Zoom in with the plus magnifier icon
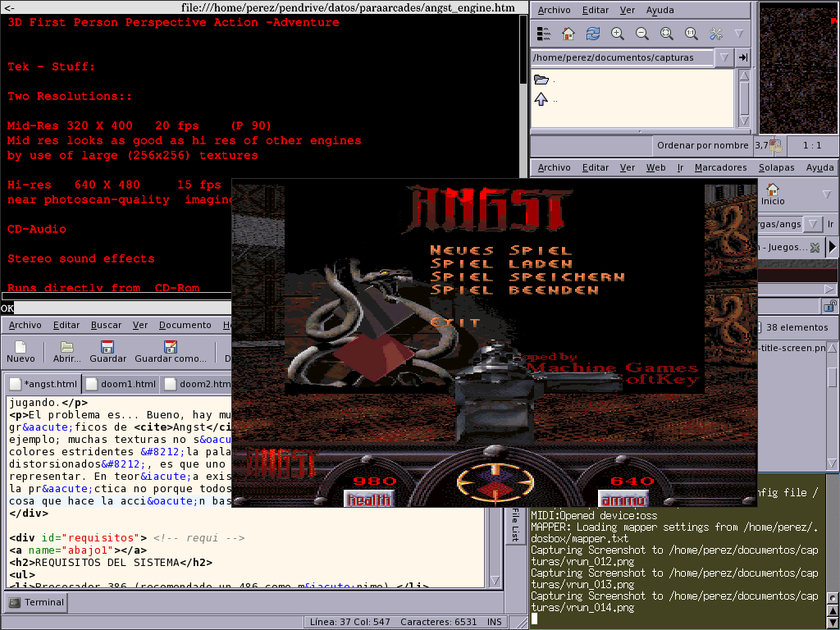Viewport: 840px width, 630px height. click(x=617, y=34)
